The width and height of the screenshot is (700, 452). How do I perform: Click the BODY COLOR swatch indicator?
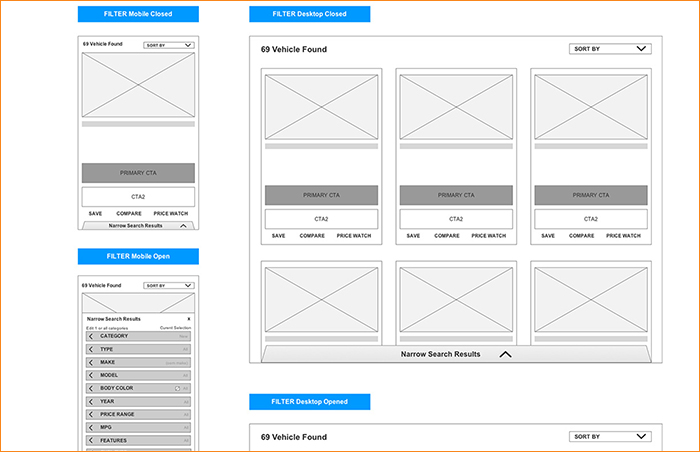(177, 388)
